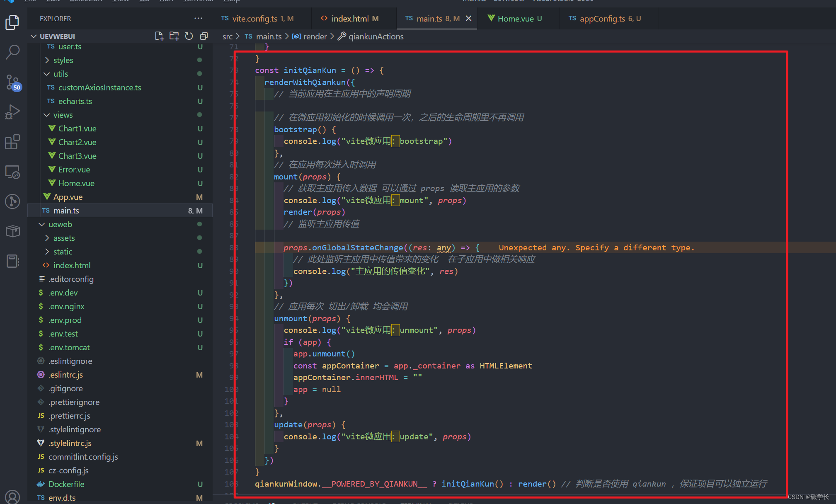Click the New File icon in explorer header
836x504 pixels.
pos(159,36)
